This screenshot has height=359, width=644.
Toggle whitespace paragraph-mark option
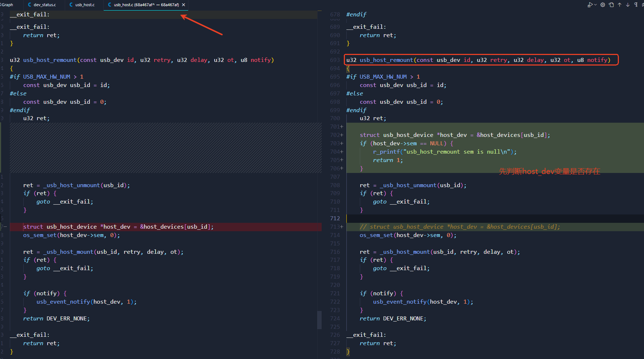636,5
